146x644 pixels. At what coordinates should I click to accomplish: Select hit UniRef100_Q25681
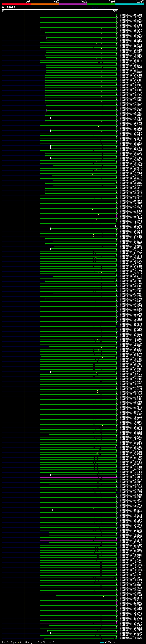(x=131, y=357)
